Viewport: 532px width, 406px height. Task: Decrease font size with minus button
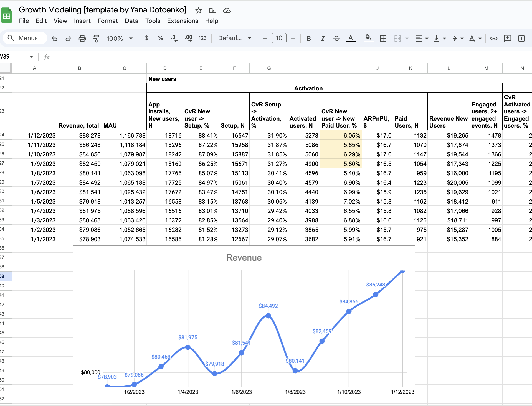[x=265, y=38]
